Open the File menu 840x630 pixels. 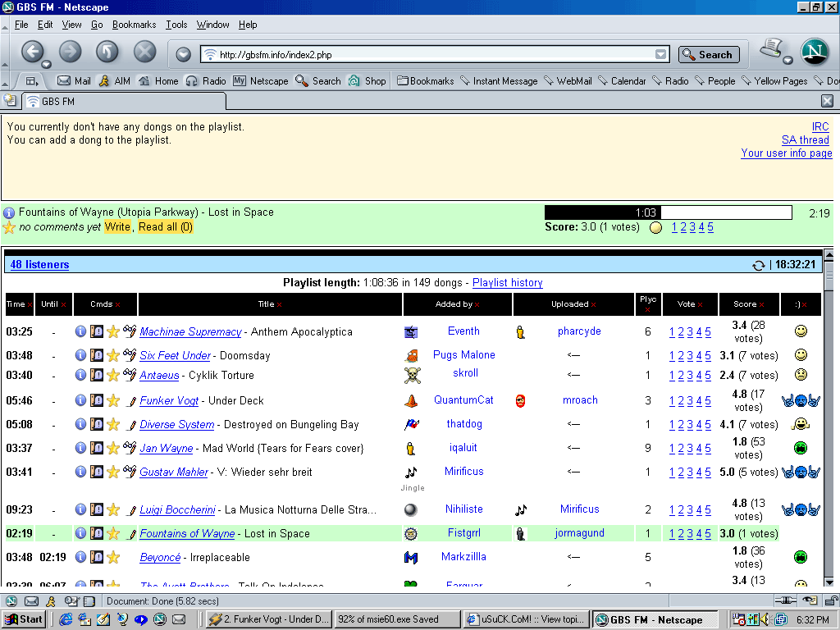pos(21,25)
